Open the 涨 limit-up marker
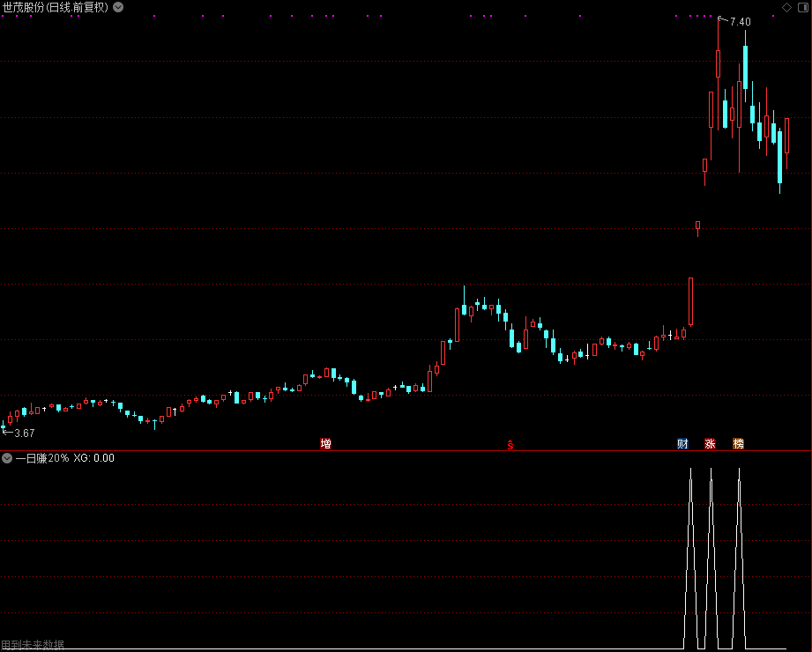812x652 pixels. 710,443
